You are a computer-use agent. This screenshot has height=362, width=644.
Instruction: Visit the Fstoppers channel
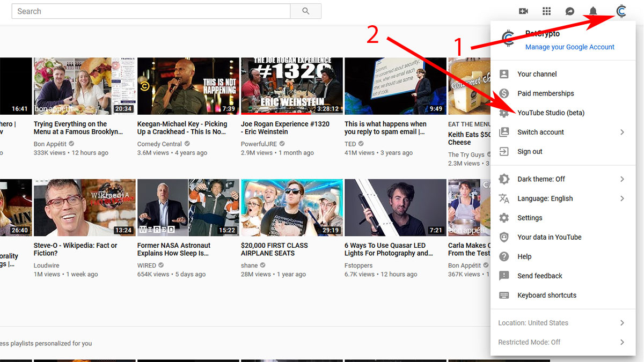[360, 265]
